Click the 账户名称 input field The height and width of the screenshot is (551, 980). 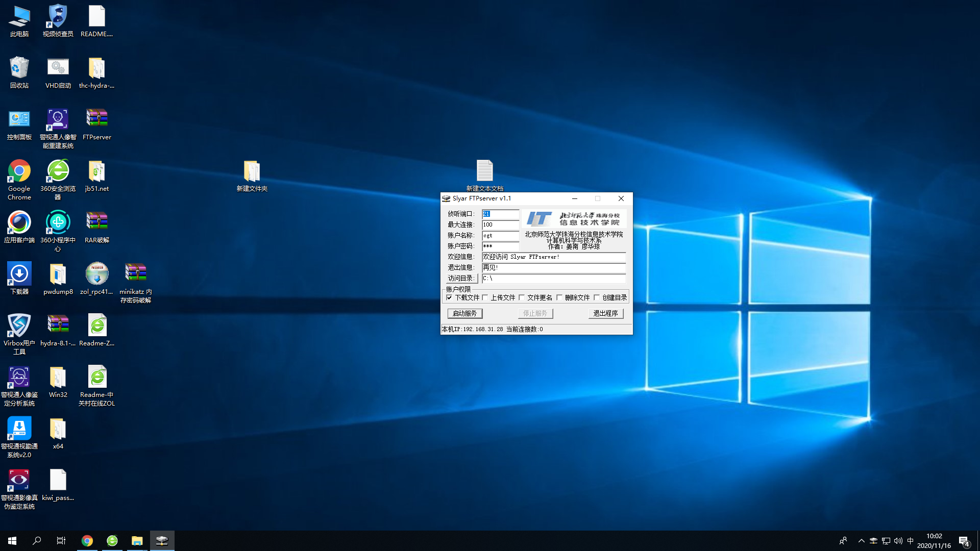pyautogui.click(x=500, y=235)
